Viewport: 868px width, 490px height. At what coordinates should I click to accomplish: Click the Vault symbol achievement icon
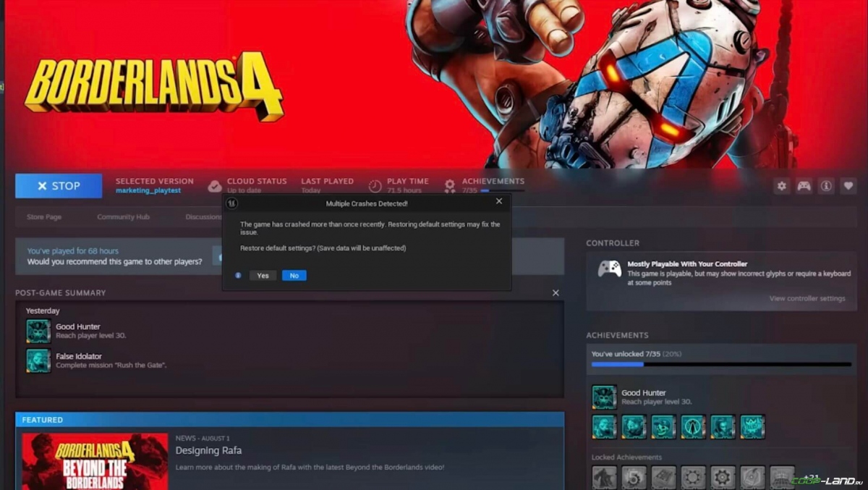coord(692,427)
